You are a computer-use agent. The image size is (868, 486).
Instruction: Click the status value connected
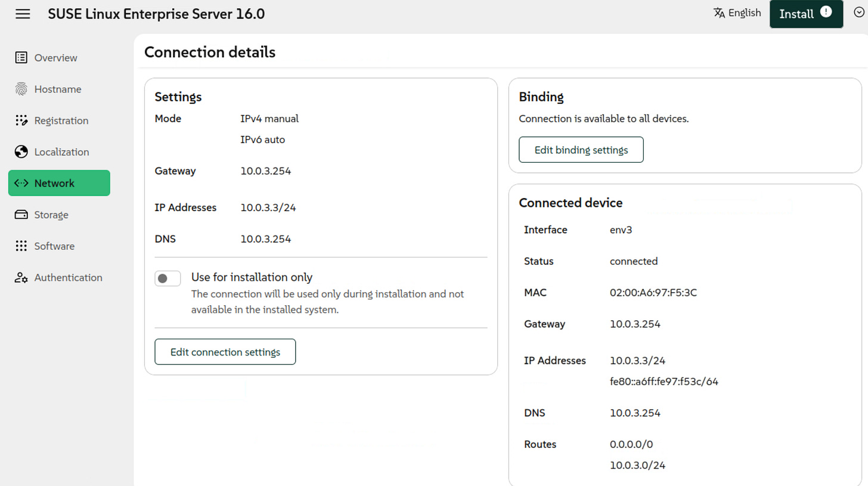(x=634, y=261)
